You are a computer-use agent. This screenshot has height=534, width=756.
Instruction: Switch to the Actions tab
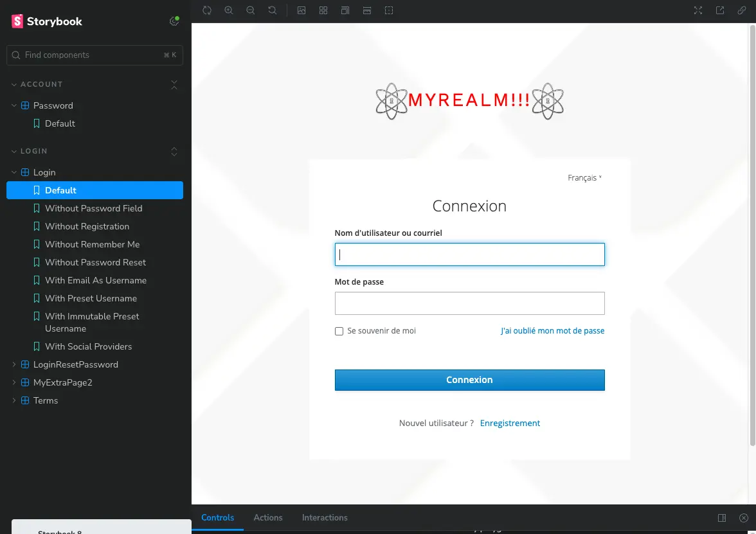coord(268,517)
